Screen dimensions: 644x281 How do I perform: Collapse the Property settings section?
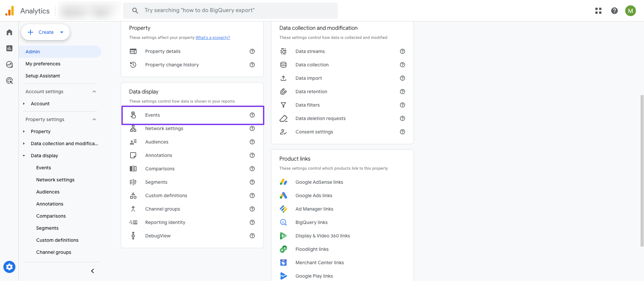[x=94, y=119]
